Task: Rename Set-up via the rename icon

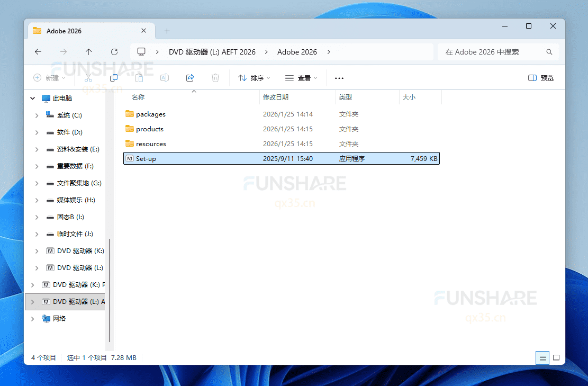Action: [x=165, y=78]
